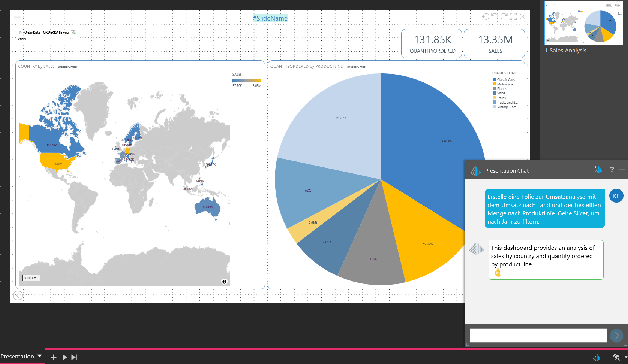The width and height of the screenshot is (628, 364).
Task: Play the presentation from the bottom bar
Action: (65, 357)
